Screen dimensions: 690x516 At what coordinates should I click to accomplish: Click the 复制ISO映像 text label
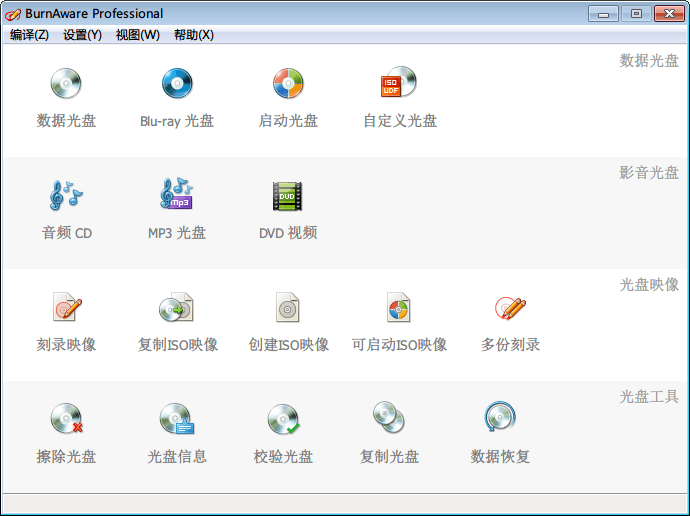pos(178,344)
